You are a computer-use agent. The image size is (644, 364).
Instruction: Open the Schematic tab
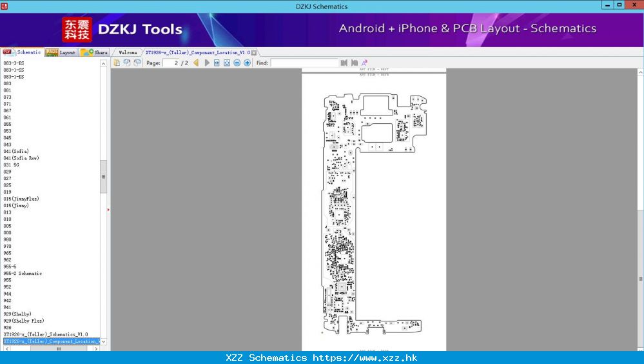point(21,52)
